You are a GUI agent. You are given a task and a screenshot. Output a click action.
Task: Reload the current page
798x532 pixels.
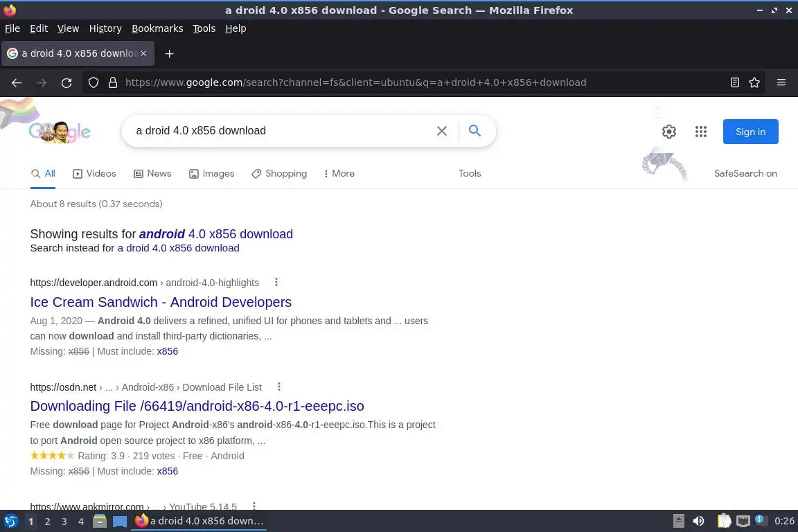pos(66,82)
